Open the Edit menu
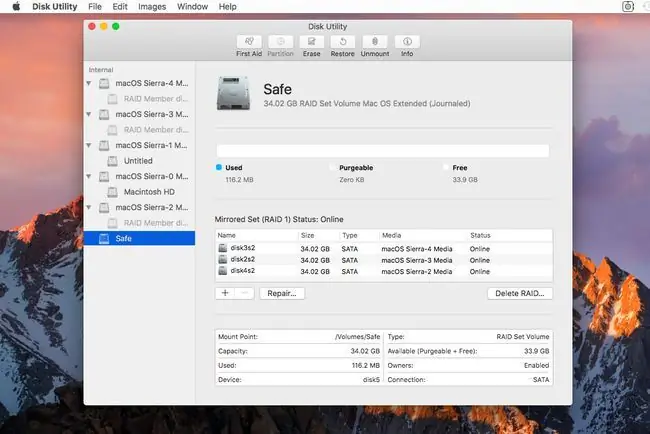The height and width of the screenshot is (434, 650). pyautogui.click(x=120, y=7)
